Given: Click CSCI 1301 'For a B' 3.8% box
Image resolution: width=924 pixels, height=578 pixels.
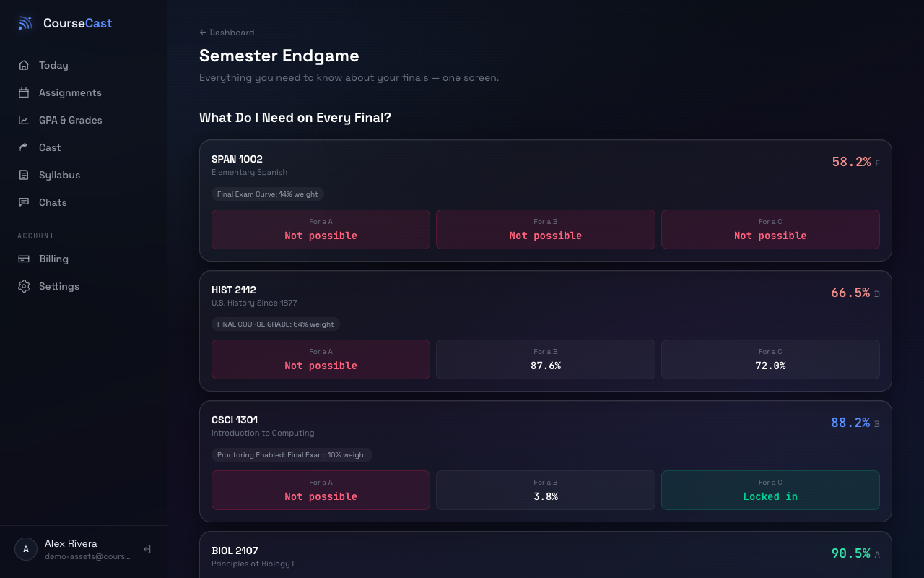Looking at the screenshot, I should (546, 490).
